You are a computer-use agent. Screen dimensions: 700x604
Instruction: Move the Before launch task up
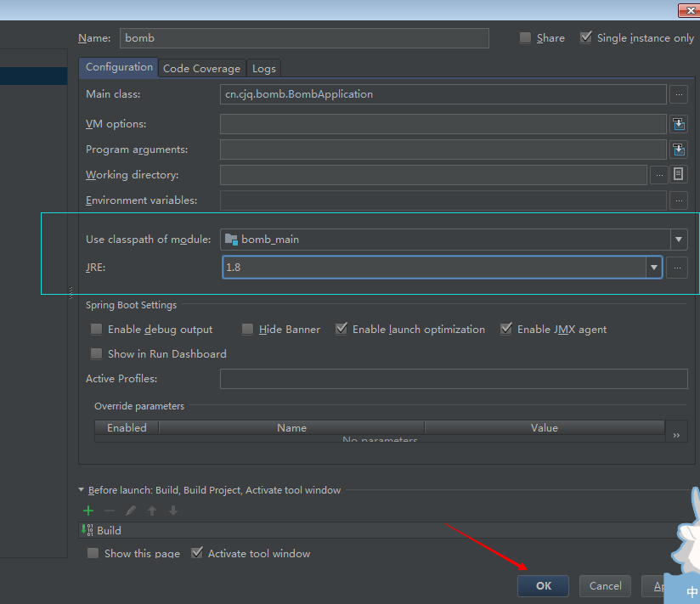(152, 511)
